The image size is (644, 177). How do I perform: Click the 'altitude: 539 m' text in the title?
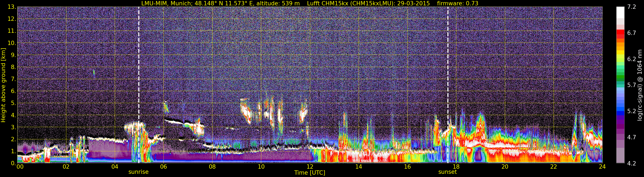pyautogui.click(x=278, y=3)
